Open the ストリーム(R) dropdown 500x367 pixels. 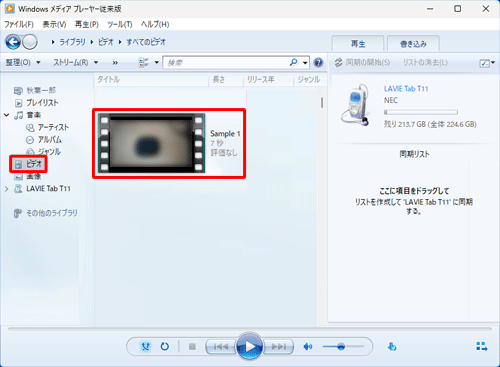point(76,62)
